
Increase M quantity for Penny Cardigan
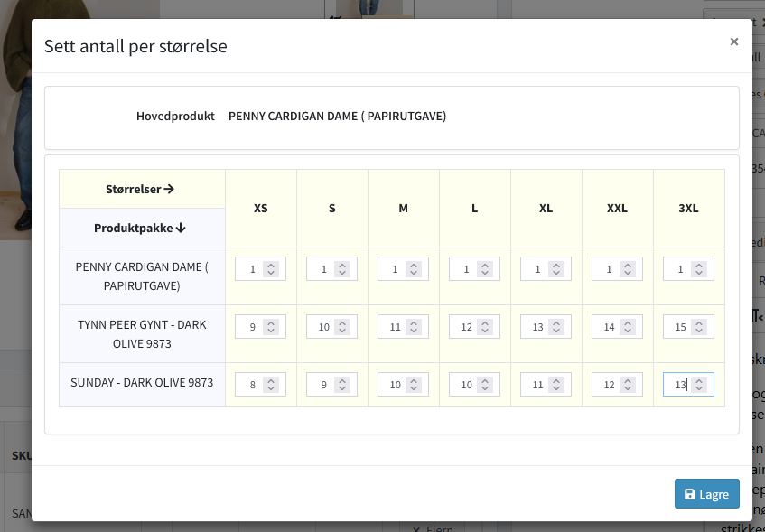coord(413,265)
